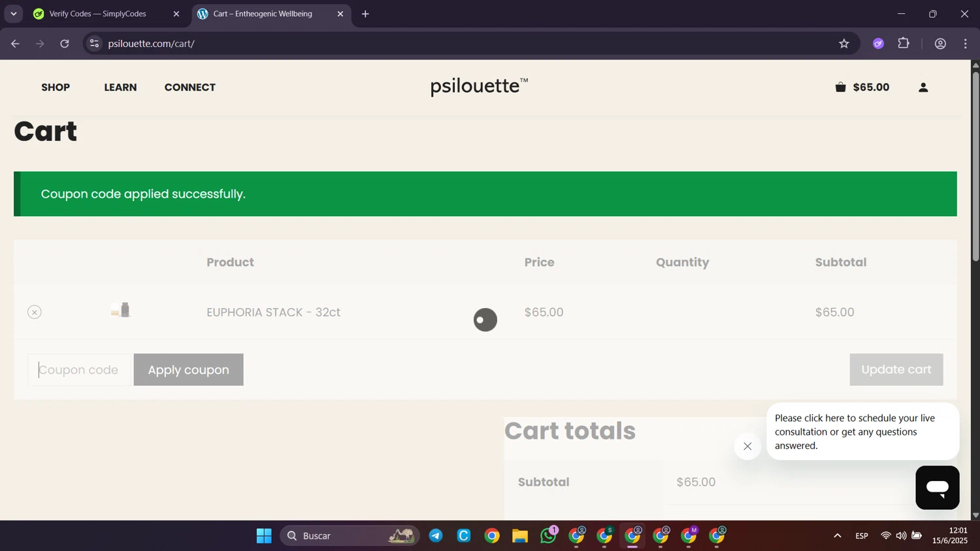Click the EUPHORIA STACK product thumbnail
Screen dimensions: 980x551
tap(121, 310)
